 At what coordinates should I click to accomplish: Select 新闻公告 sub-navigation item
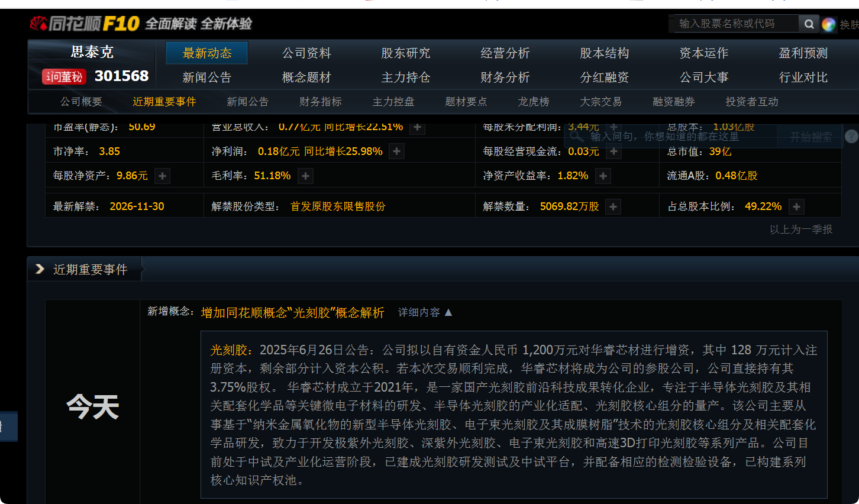(248, 102)
